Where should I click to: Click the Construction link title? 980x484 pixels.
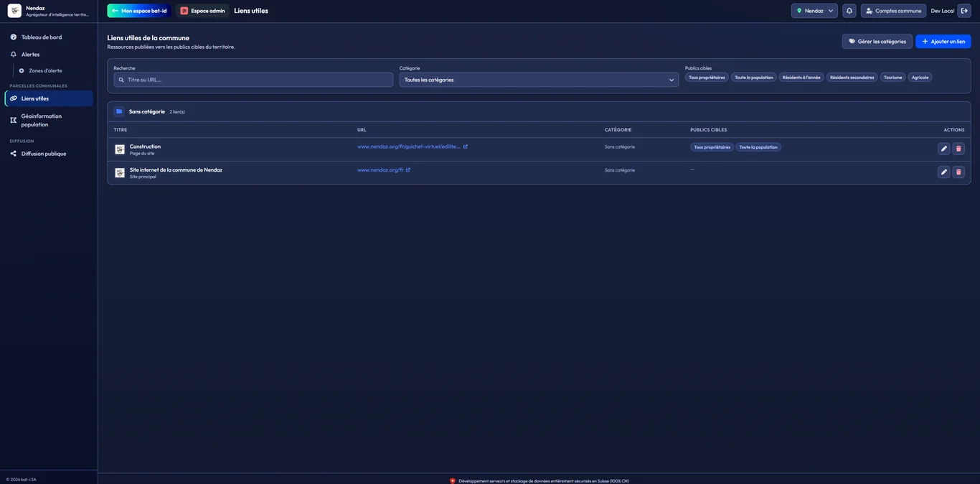tap(145, 146)
